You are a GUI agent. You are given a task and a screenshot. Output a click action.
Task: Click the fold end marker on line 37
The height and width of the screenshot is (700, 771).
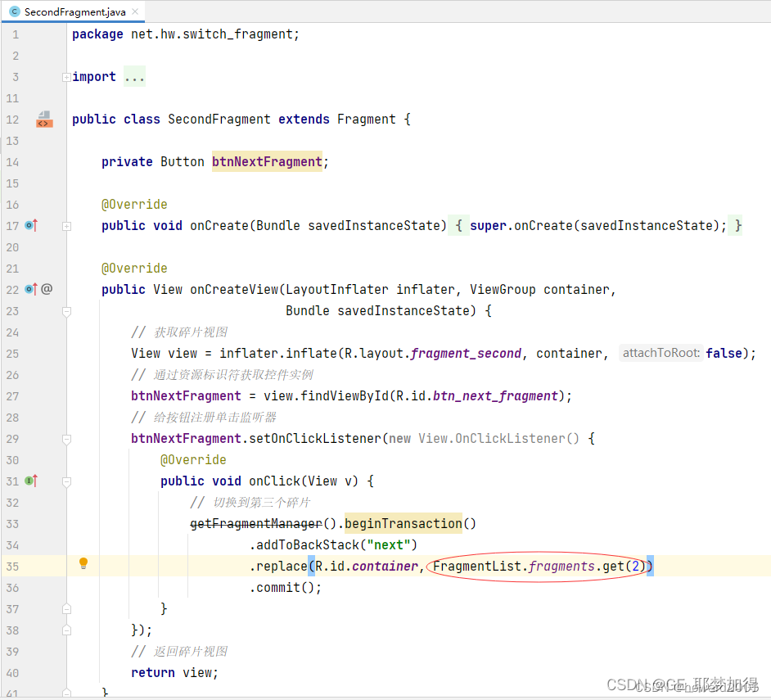[66, 609]
